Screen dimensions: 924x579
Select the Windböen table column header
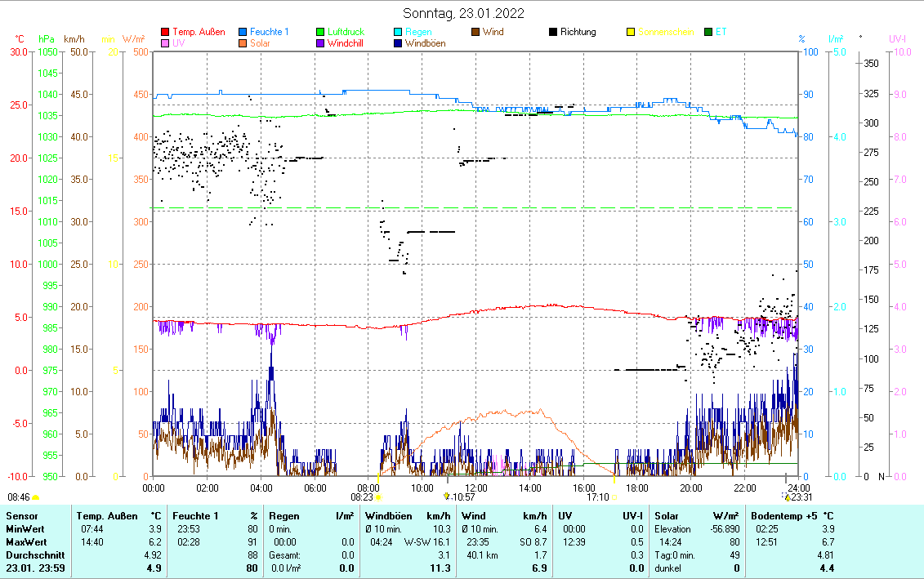389,516
